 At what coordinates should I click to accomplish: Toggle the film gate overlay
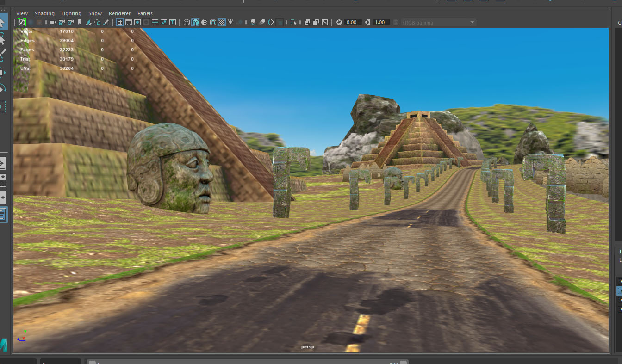[x=129, y=22]
